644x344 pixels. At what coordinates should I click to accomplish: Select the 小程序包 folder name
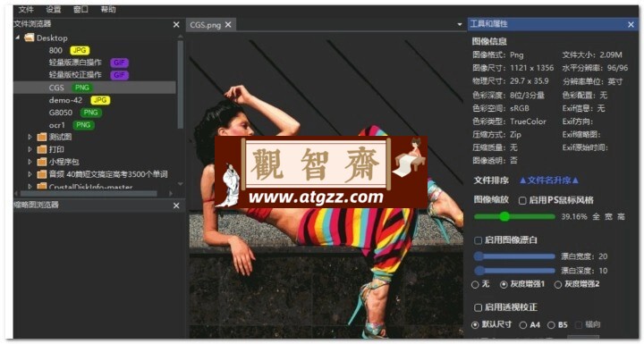[64, 162]
